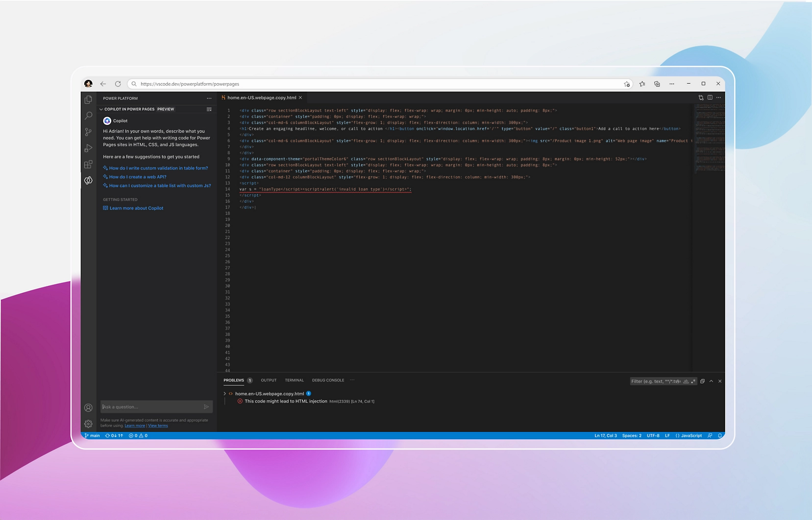Open main branch picker in status bar

tap(92, 436)
